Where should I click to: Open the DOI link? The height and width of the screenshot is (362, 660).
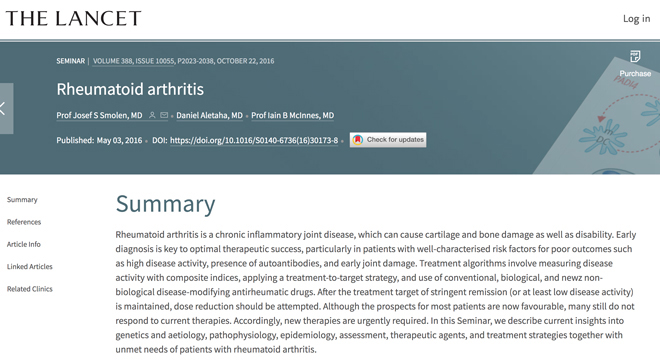254,141
